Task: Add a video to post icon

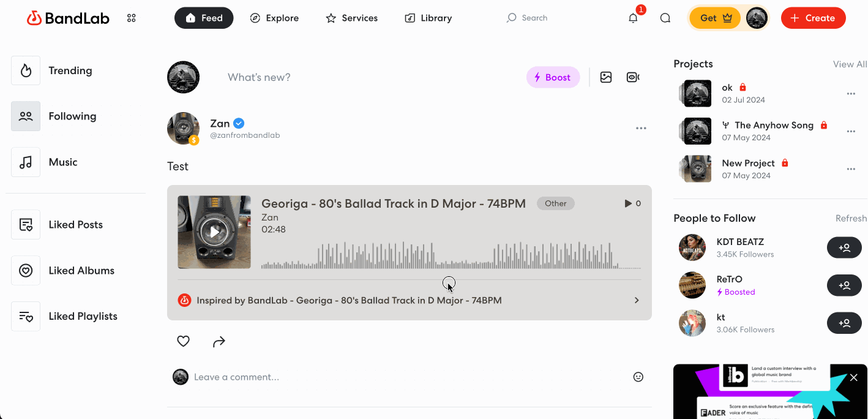Action: click(x=633, y=77)
